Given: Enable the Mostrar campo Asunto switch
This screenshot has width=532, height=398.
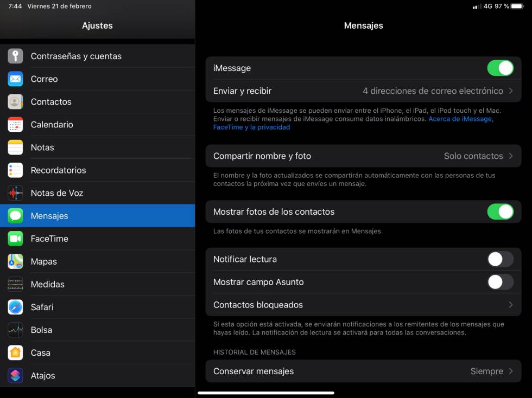Looking at the screenshot, I should pyautogui.click(x=500, y=282).
